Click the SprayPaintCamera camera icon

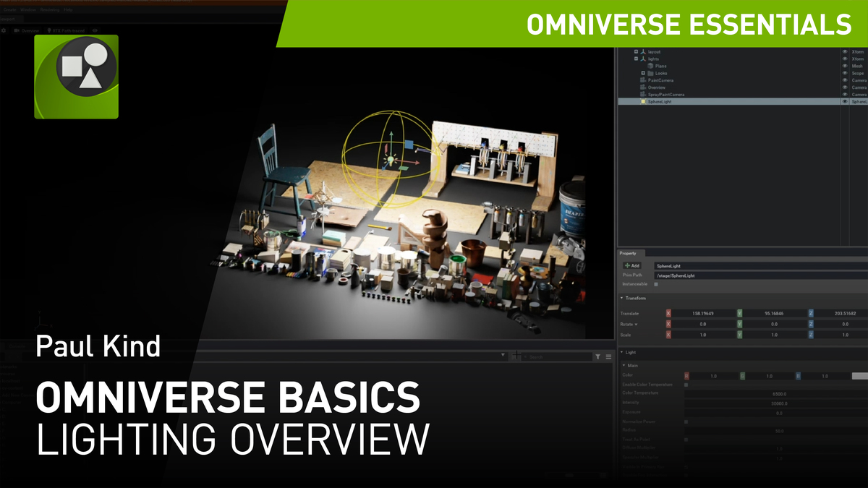coord(642,95)
